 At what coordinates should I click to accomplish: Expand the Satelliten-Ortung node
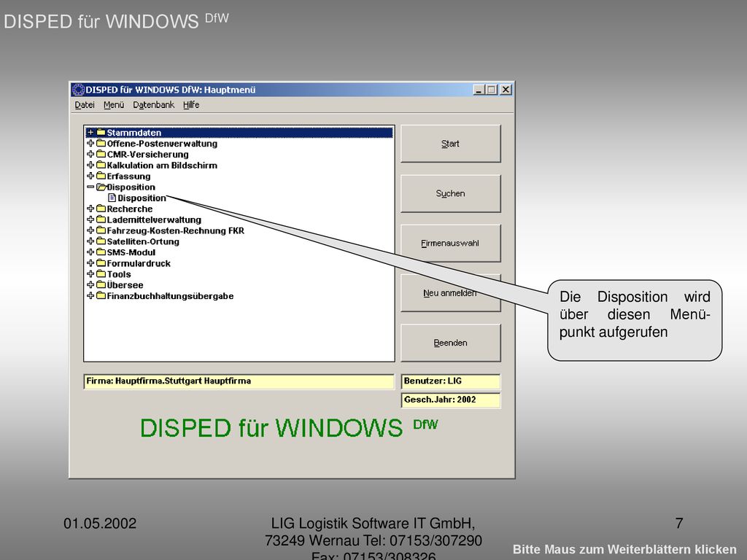click(90, 241)
